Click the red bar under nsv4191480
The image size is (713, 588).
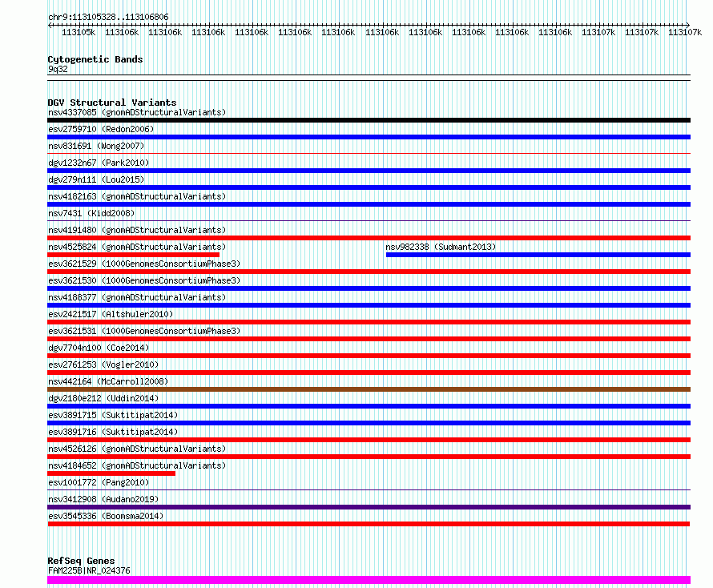point(369,238)
